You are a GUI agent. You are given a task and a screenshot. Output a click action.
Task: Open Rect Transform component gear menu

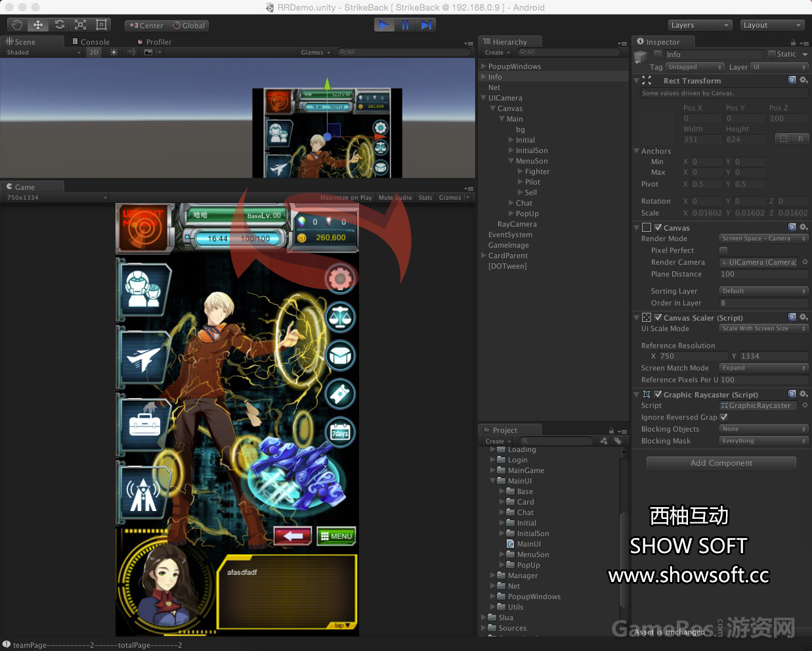click(803, 80)
